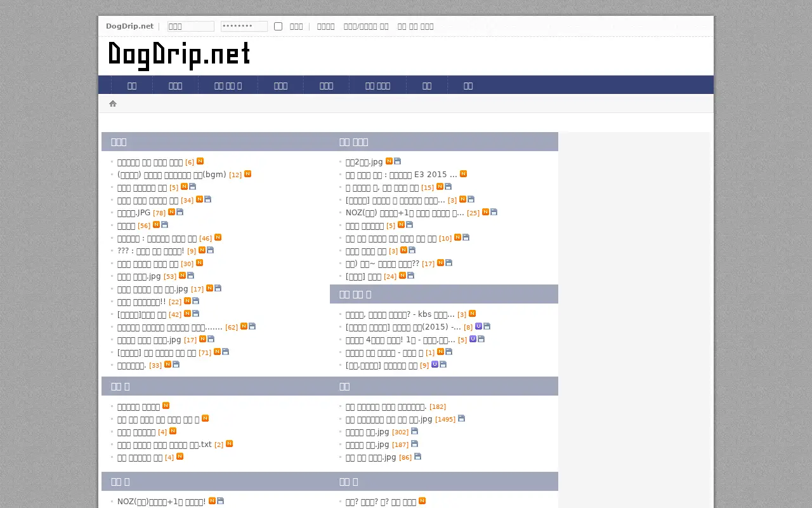Click the orange N icon on the kbs [3] row
812x508 pixels.
[x=472, y=314]
